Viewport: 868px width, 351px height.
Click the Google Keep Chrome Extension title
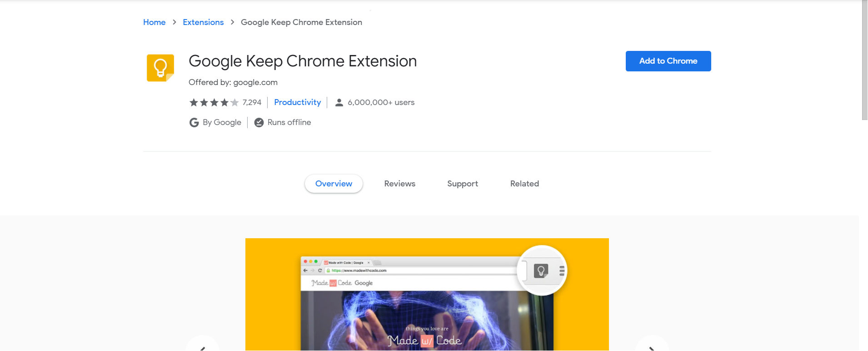point(303,61)
